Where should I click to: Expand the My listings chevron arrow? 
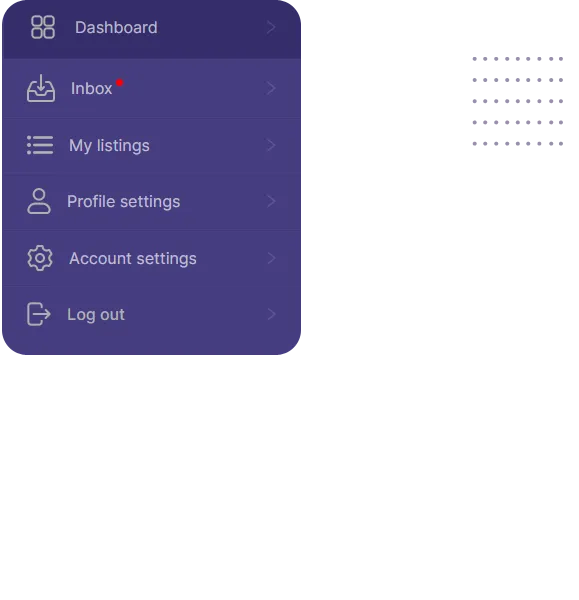pos(271,145)
